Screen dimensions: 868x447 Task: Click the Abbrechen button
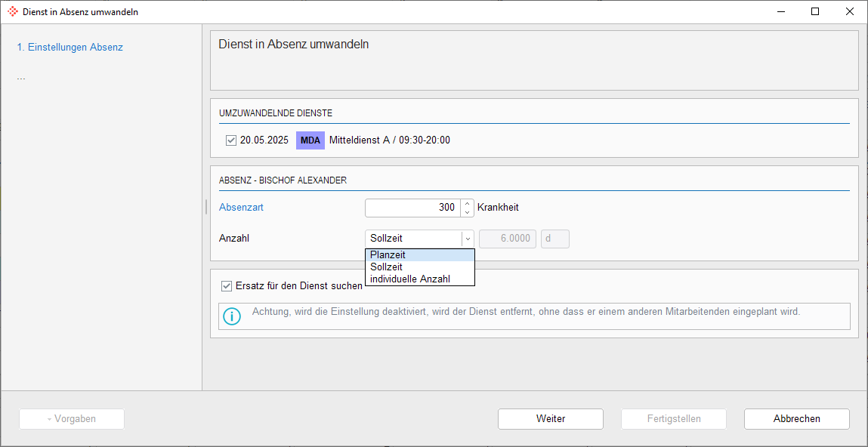[x=796, y=419]
